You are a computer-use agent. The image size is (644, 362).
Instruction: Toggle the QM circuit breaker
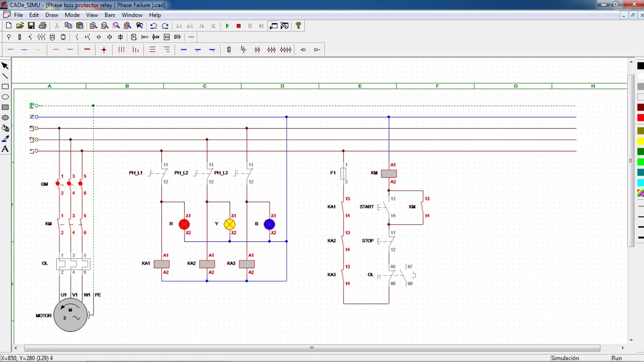coord(69,184)
